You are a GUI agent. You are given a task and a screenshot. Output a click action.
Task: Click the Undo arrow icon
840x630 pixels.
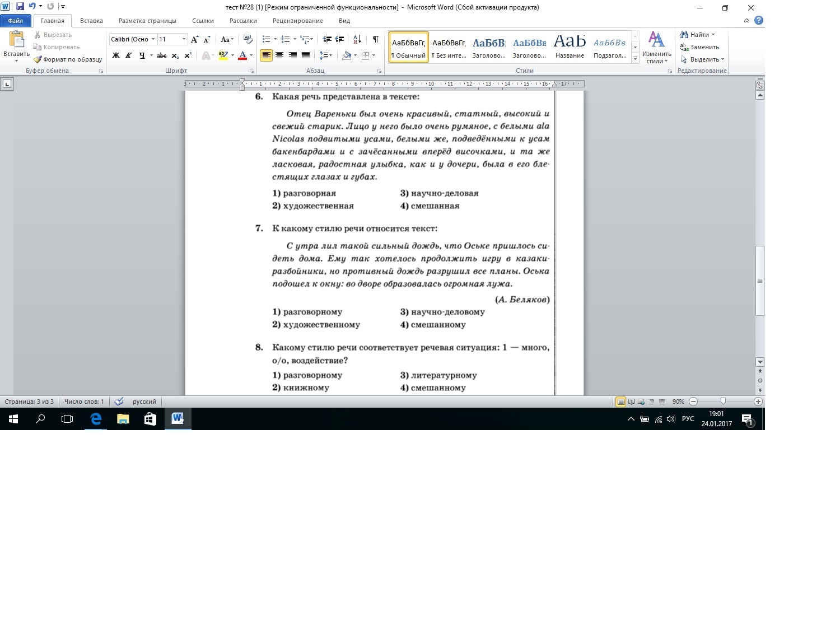click(32, 7)
